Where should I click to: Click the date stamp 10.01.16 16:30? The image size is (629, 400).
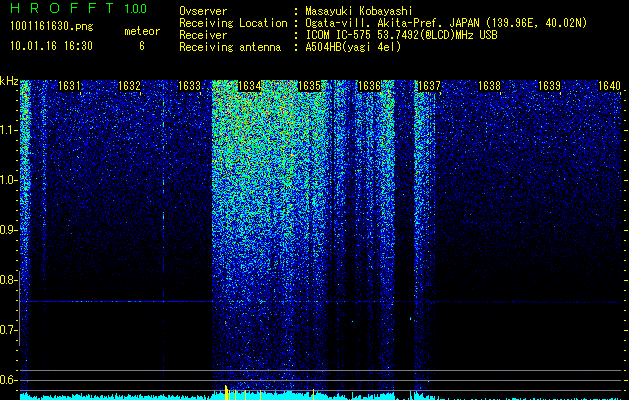pos(51,46)
